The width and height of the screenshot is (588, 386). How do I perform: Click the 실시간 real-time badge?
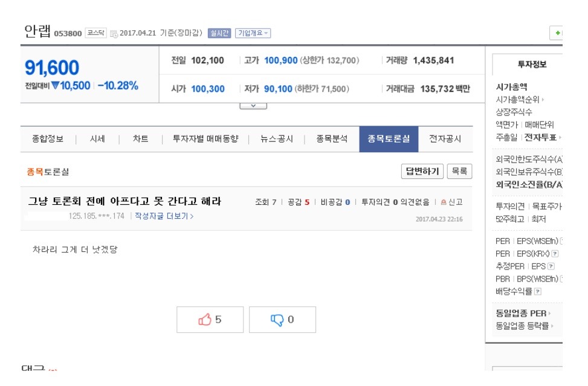[219, 33]
